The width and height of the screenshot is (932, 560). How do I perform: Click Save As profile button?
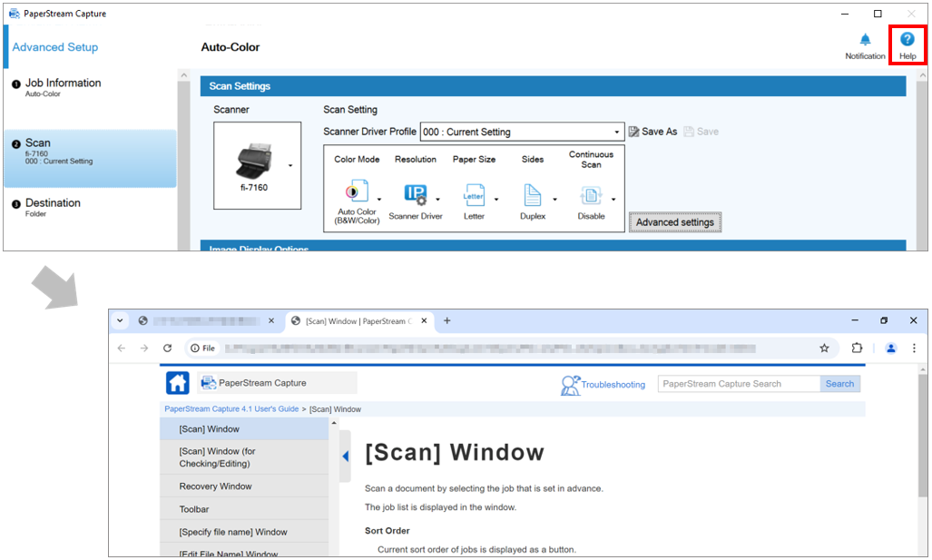click(652, 132)
